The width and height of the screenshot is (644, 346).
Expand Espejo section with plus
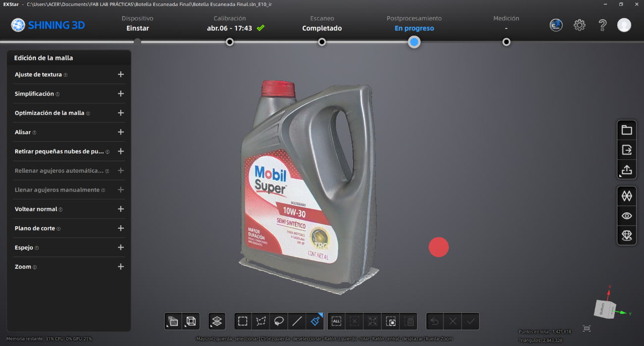(x=120, y=247)
